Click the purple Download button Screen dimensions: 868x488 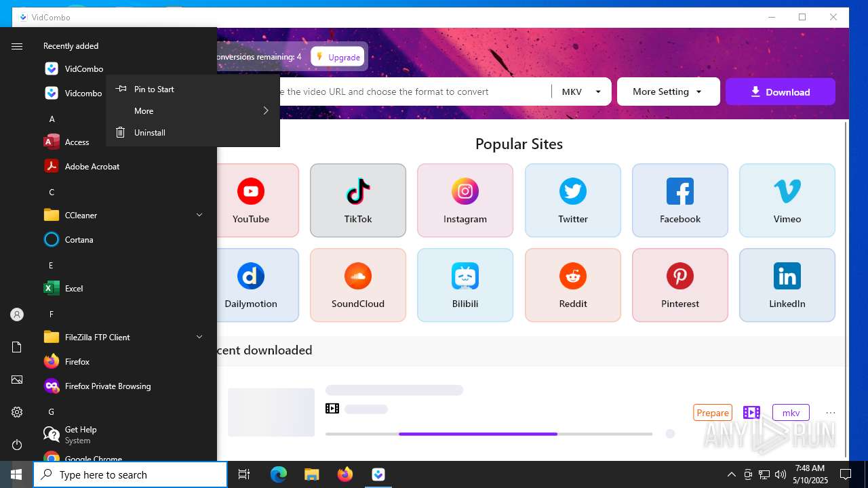(x=781, y=91)
